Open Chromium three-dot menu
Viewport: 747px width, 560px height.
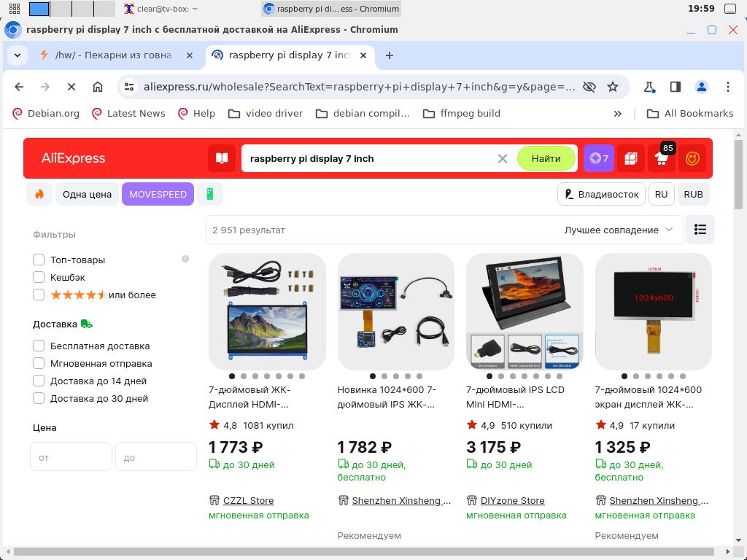[727, 87]
